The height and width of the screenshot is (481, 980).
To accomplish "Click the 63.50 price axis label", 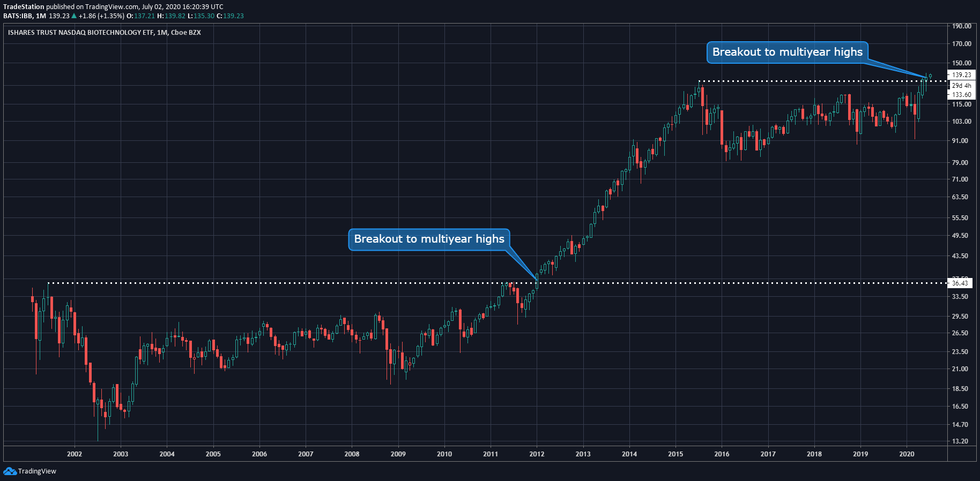I will pos(960,197).
